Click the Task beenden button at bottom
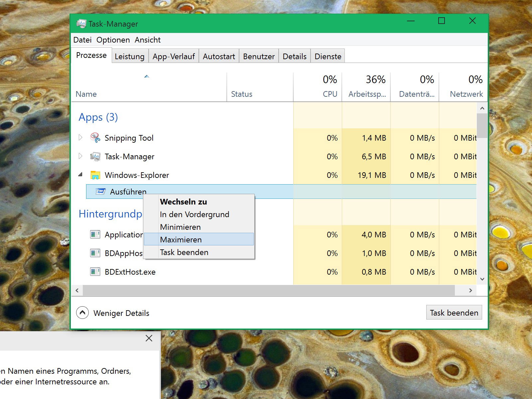The image size is (532, 399). [x=454, y=313]
